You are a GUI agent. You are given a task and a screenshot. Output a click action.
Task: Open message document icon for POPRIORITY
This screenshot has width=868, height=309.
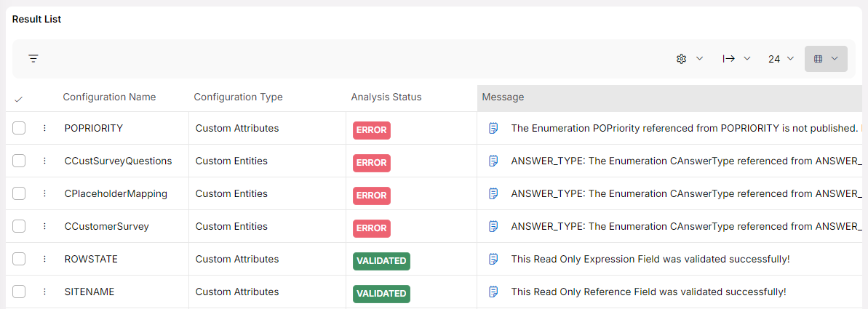493,128
